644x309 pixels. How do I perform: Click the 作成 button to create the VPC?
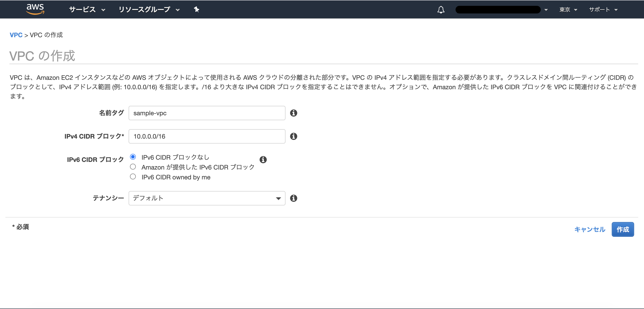coord(623,229)
